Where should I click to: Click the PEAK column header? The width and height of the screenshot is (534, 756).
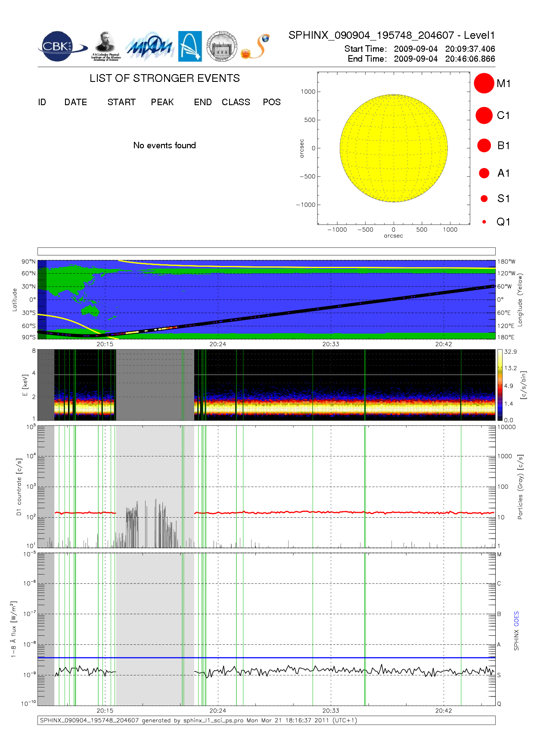pyautogui.click(x=162, y=102)
